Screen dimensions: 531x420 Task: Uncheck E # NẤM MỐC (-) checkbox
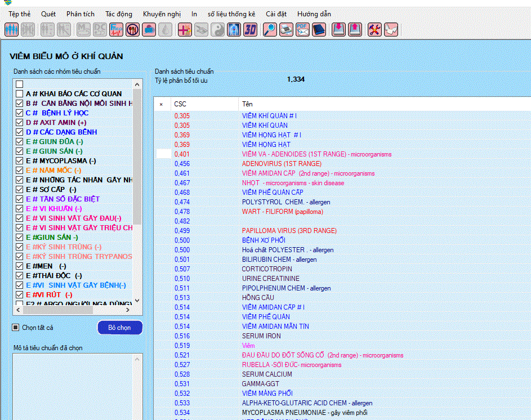pos(20,171)
